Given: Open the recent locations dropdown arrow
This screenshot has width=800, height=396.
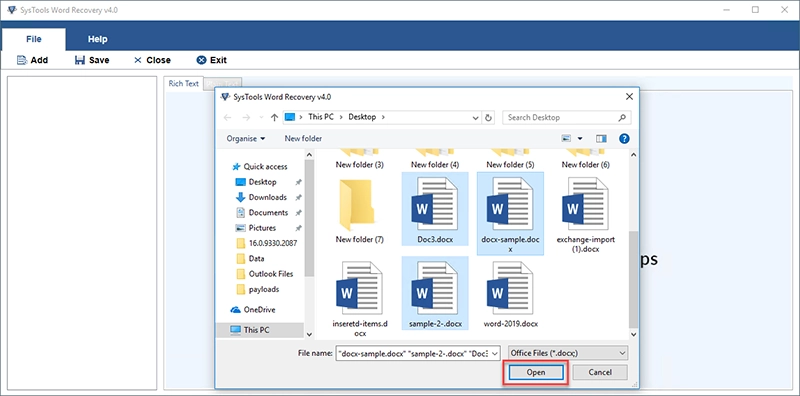Looking at the screenshot, I should click(x=261, y=118).
